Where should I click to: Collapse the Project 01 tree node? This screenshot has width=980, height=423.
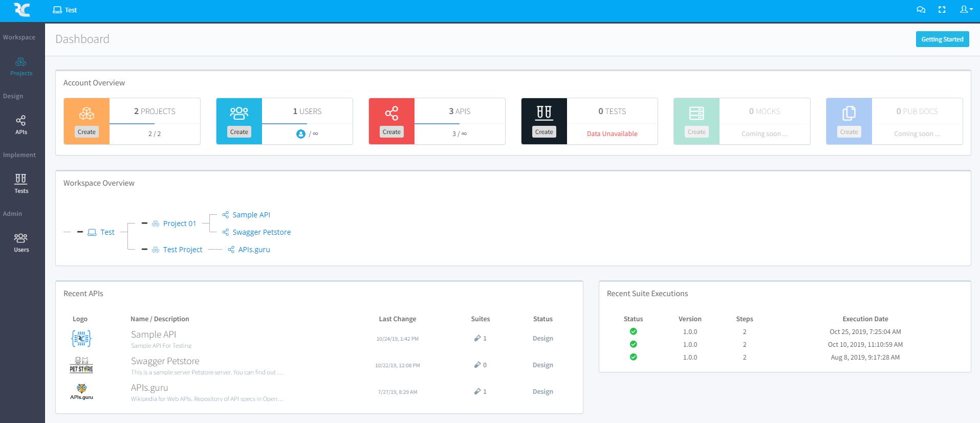tap(144, 224)
